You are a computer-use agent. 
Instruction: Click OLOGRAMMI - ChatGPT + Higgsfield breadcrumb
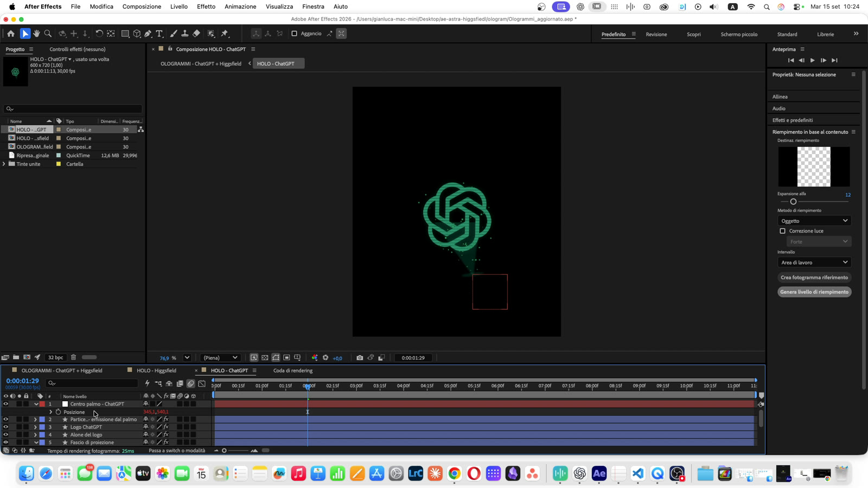click(x=201, y=64)
